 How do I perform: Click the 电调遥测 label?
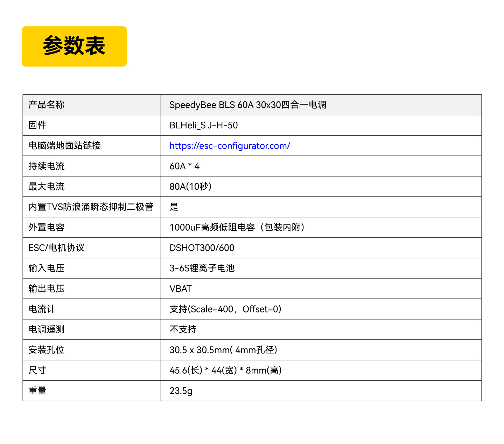pyautogui.click(x=46, y=330)
